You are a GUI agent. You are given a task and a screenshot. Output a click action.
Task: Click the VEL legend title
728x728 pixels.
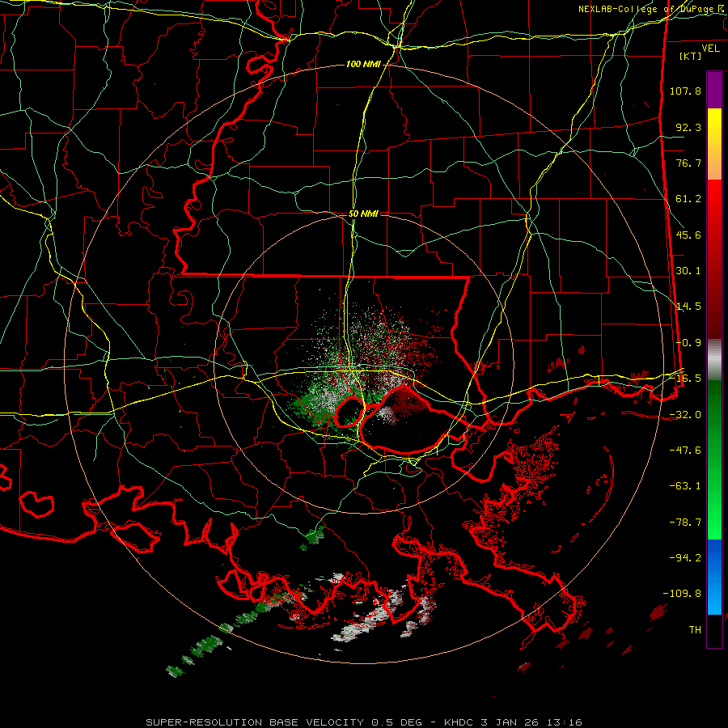710,49
